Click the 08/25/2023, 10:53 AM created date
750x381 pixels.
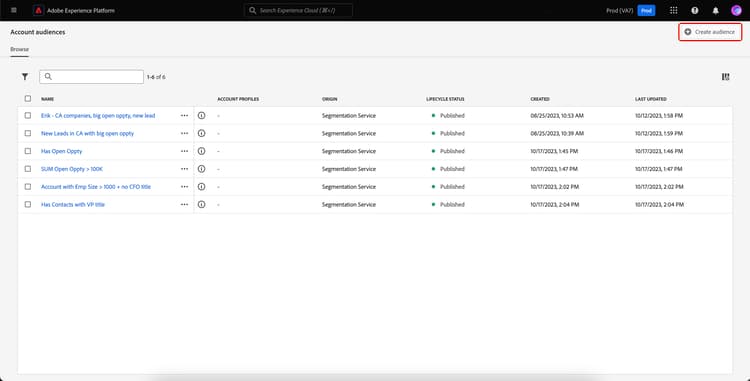tap(557, 116)
